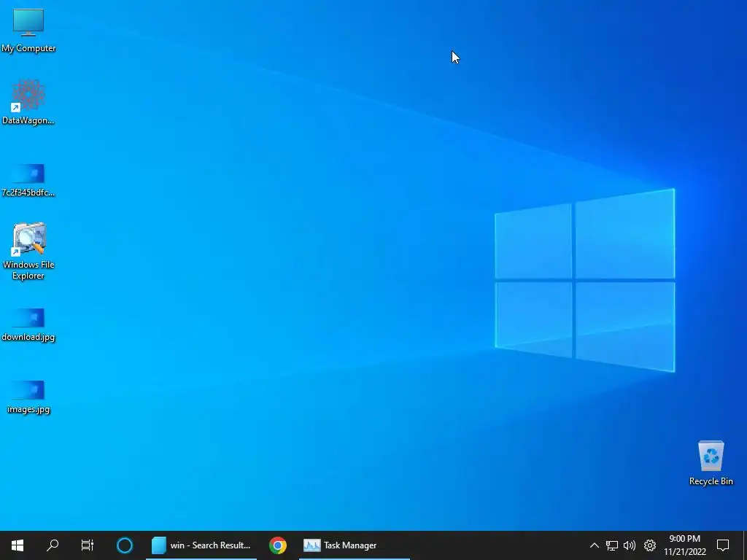The width and height of the screenshot is (747, 560).
Task: Open the Windows Start menu
Action: pyautogui.click(x=18, y=545)
